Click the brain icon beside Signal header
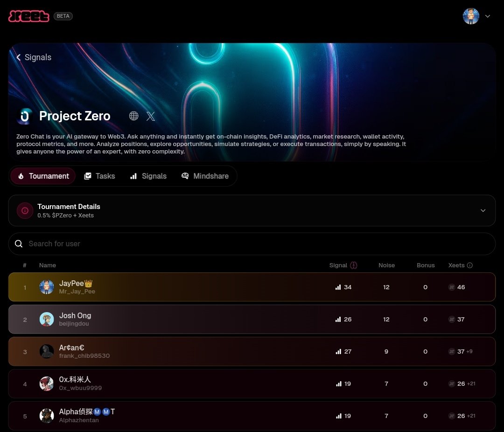 pos(354,265)
